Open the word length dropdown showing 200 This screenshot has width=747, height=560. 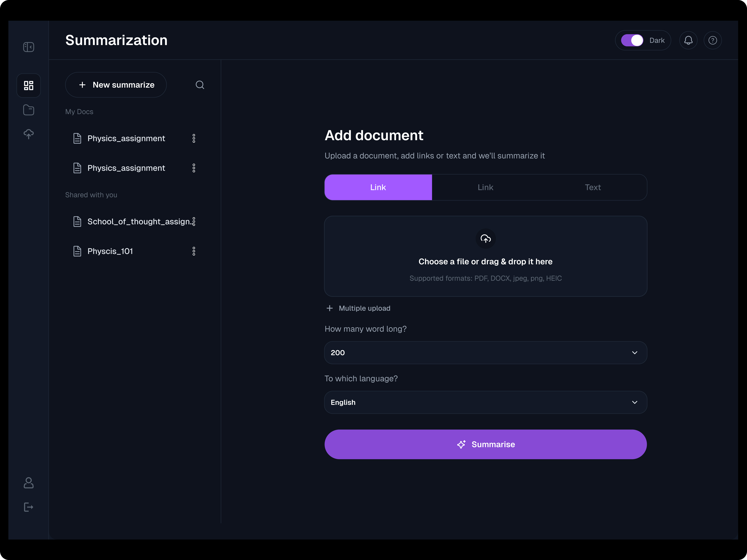click(486, 353)
